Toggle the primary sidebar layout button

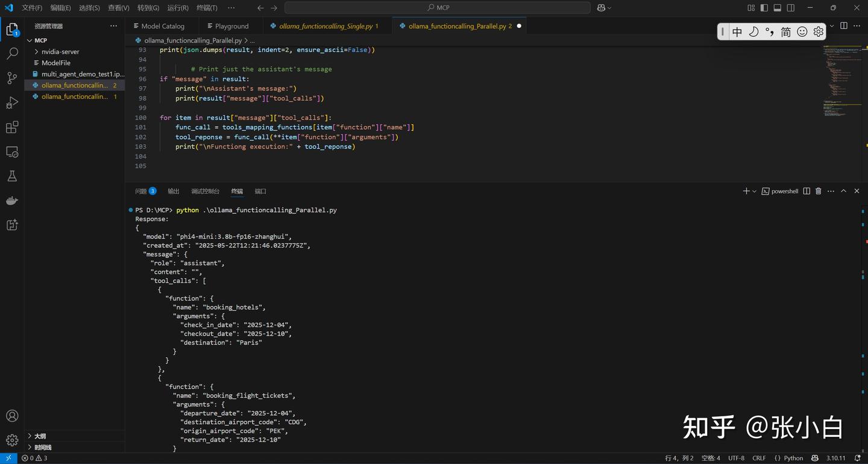pos(764,8)
